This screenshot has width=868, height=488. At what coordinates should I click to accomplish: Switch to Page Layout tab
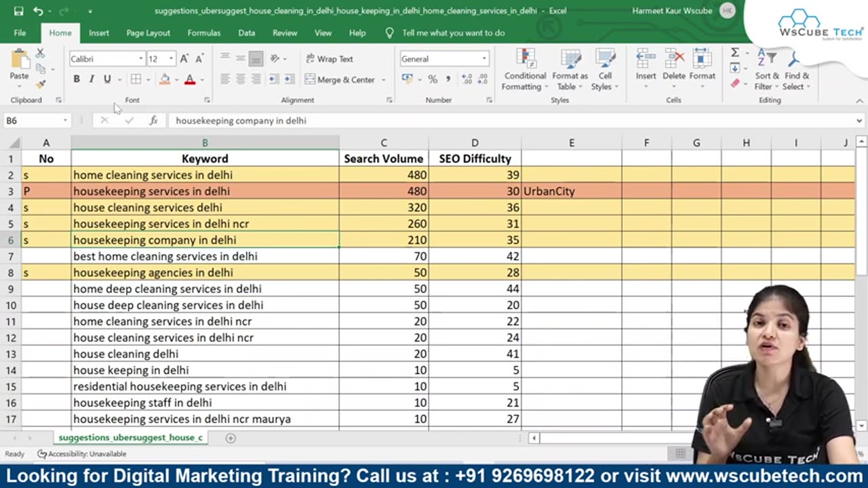[148, 33]
